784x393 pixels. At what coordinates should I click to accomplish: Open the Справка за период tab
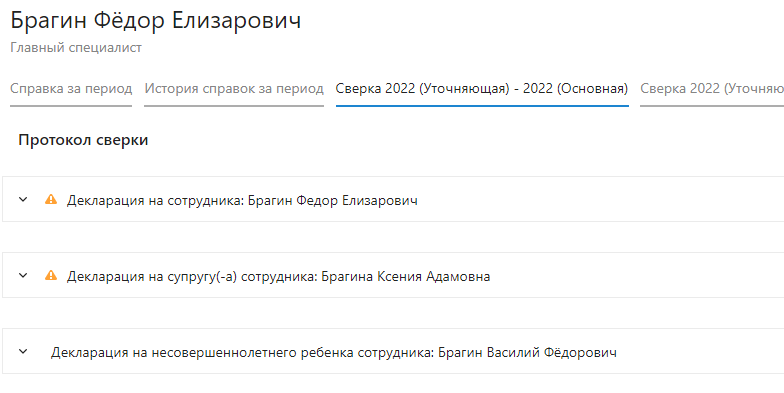71,88
